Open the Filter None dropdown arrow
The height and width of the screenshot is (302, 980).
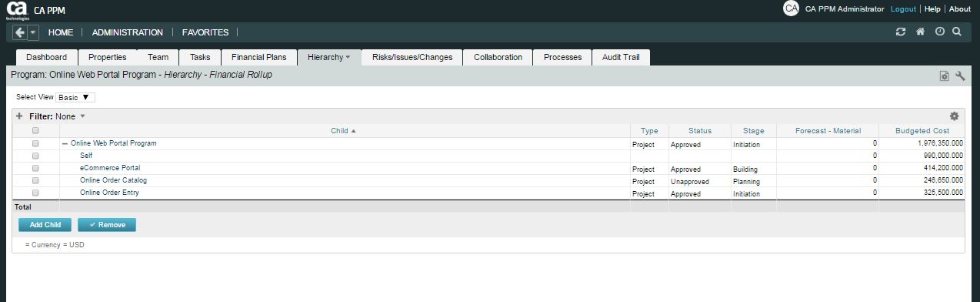coord(82,116)
